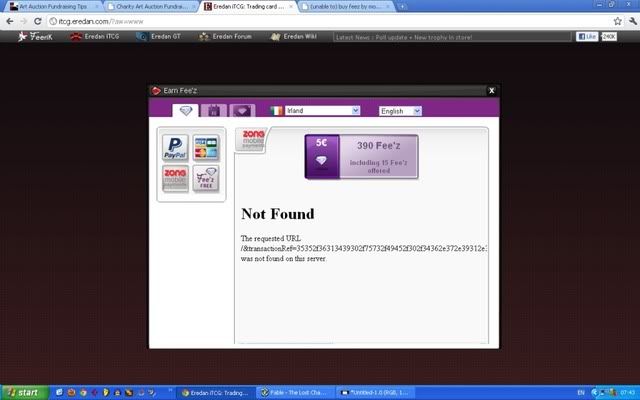Viewport: 640px width, 400px height.
Task: Click the Fee'z Free offer icon
Action: click(207, 180)
